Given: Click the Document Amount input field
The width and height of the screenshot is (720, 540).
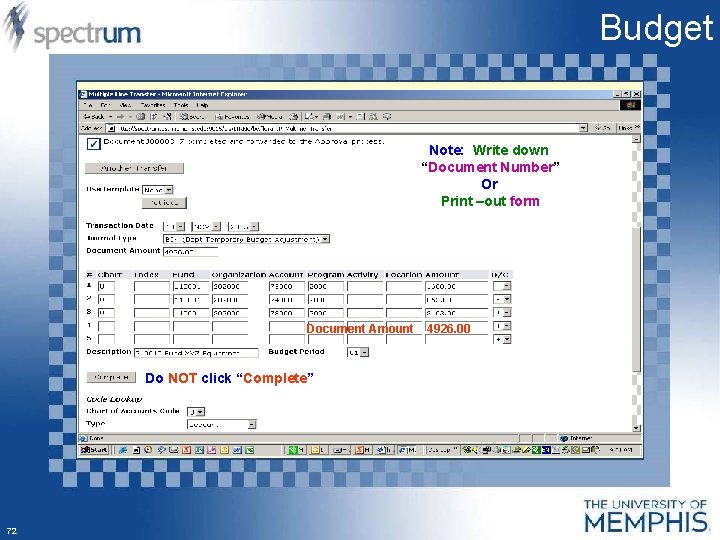Looking at the screenshot, I should point(190,252).
